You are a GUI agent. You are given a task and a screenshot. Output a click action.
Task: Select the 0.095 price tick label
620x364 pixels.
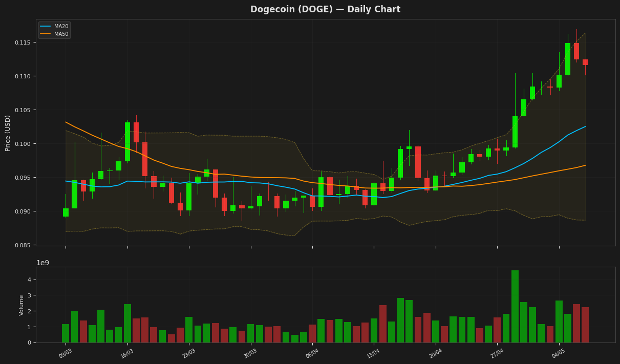[x=24, y=178]
